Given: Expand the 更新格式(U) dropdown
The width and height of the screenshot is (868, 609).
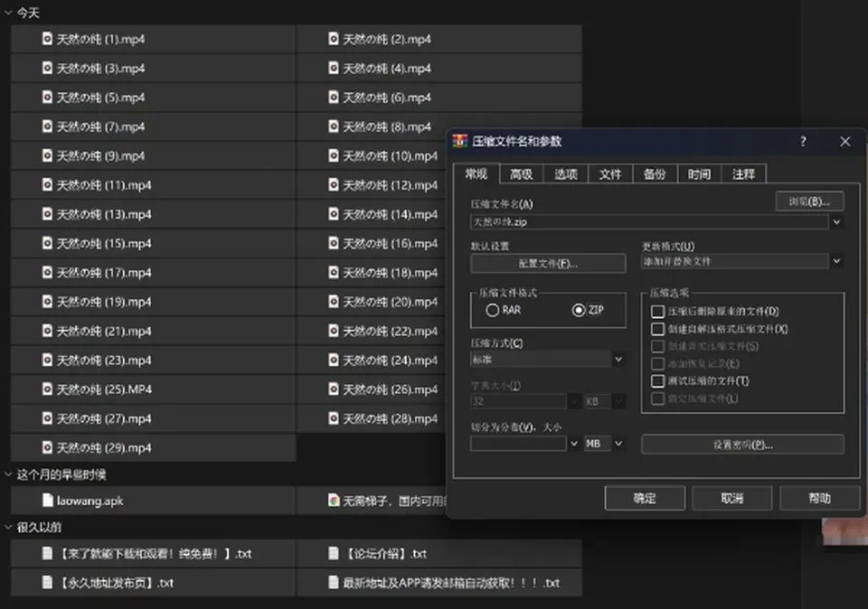Looking at the screenshot, I should (x=837, y=261).
